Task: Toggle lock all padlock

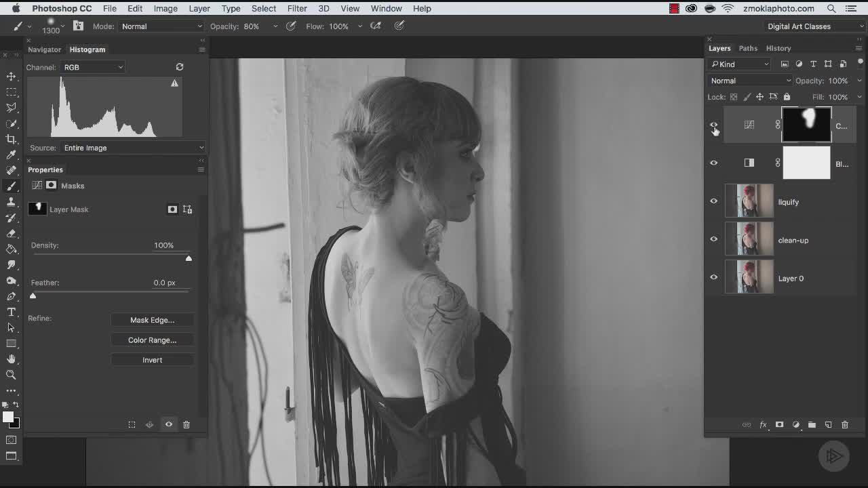Action: pyautogui.click(x=787, y=97)
